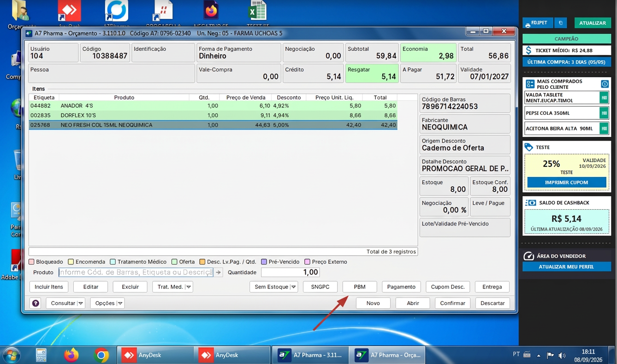
Task: Click barcode icon for VALDA TASLETE
Action: point(604,97)
